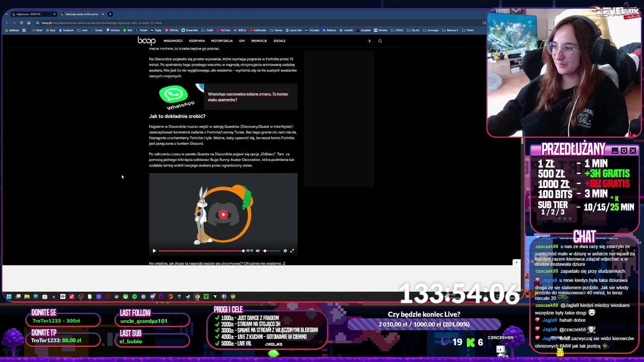Open File Explorer from taskbar
Viewport: 644px width, 362px height.
27,297
